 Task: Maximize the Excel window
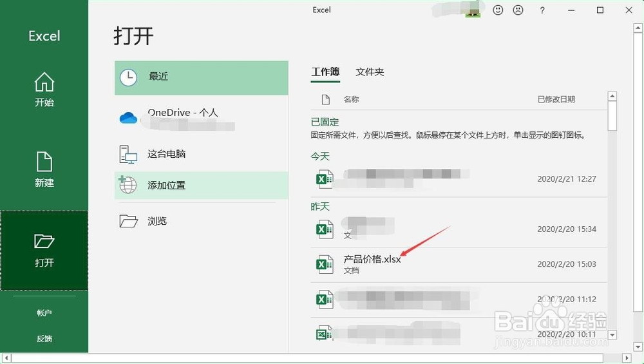(600, 10)
